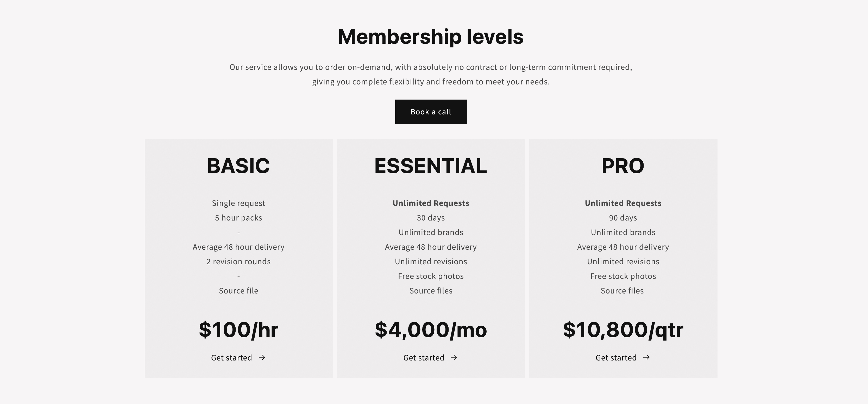Open Get started link in ESSENTIAL card
The width and height of the screenshot is (868, 404).
coord(431,357)
